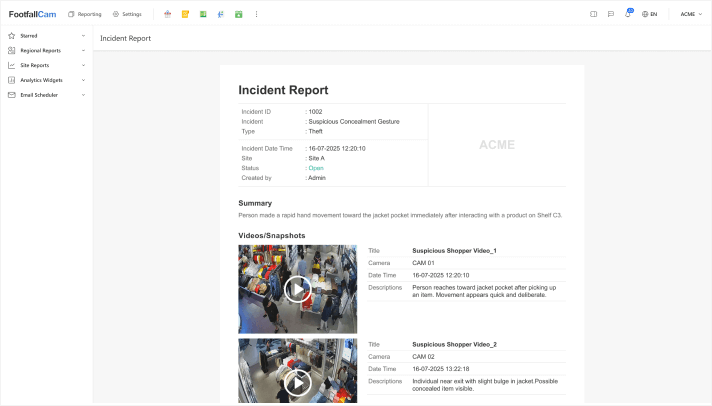Screen dimensions: 712x406
Task: Click the blue walking person toolbar icon
Action: pyautogui.click(x=221, y=14)
